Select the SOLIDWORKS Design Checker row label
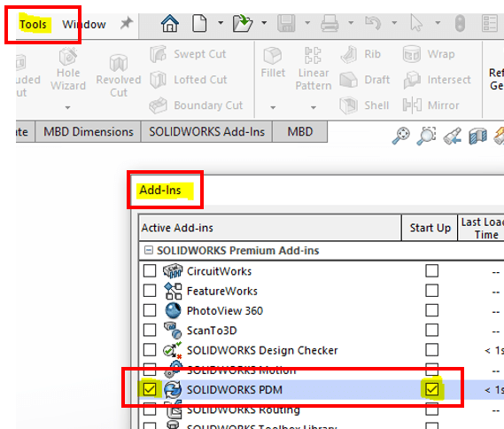 click(x=262, y=350)
